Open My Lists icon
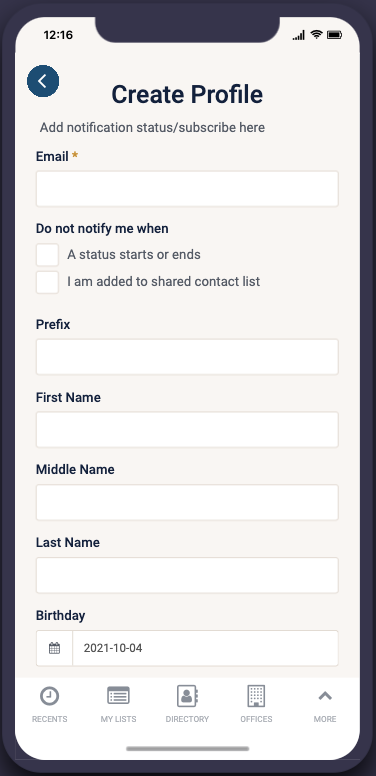The image size is (376, 776). tap(118, 695)
